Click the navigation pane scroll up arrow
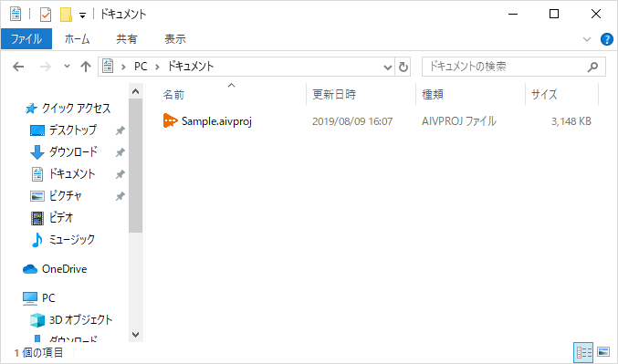This screenshot has height=364, width=618. point(136,92)
